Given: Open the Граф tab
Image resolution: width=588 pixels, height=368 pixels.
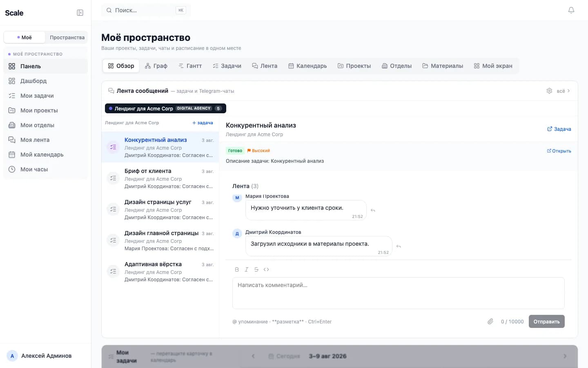Looking at the screenshot, I should [x=156, y=66].
